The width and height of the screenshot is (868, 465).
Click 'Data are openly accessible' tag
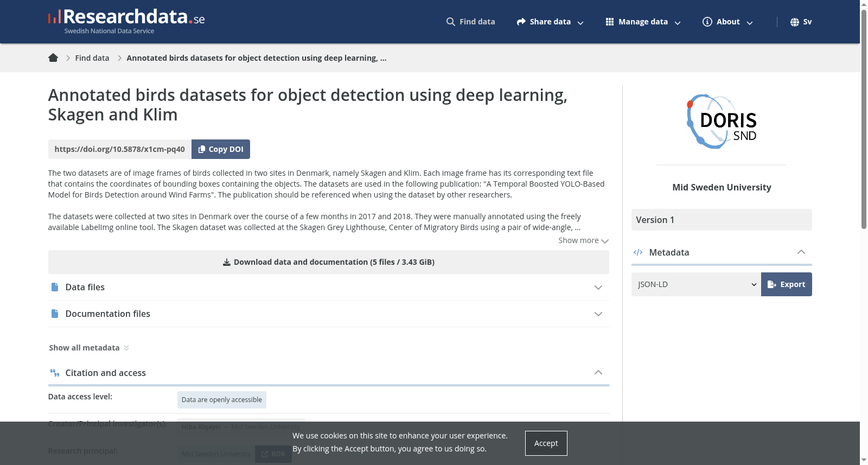221,400
